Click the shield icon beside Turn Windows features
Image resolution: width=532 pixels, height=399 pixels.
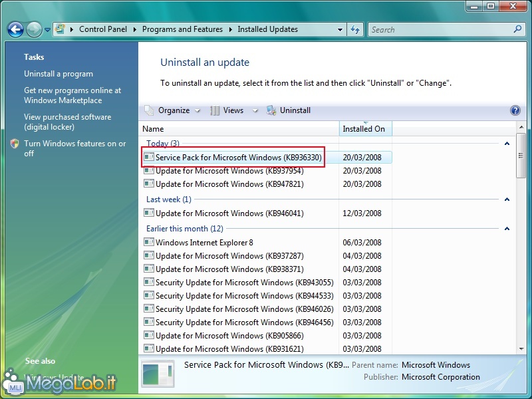(15, 144)
